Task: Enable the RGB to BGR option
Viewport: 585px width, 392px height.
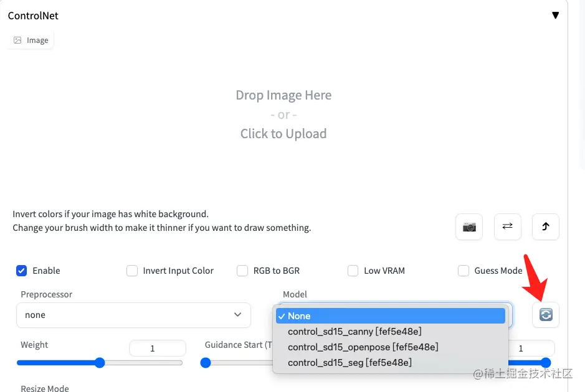Action: [x=242, y=271]
